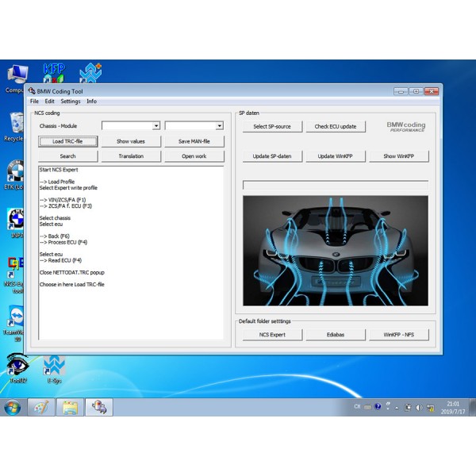Click the Search button
The width and height of the screenshot is (476, 476).
coord(67,156)
